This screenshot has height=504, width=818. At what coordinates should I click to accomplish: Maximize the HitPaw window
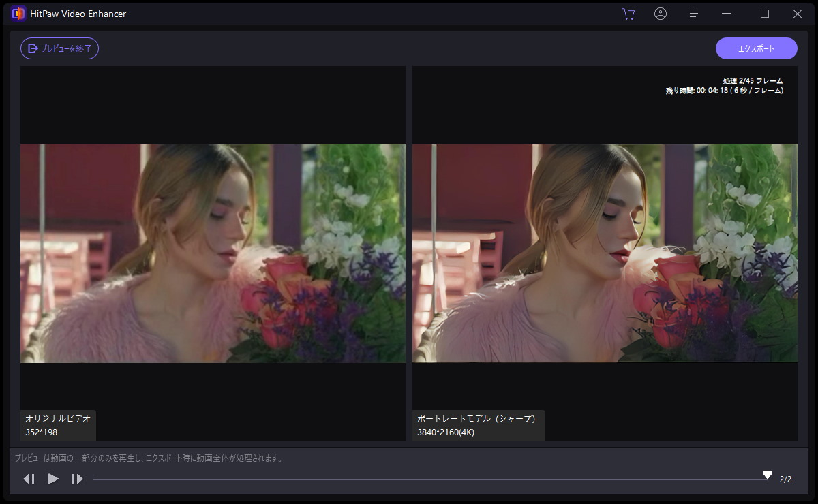[x=765, y=14]
